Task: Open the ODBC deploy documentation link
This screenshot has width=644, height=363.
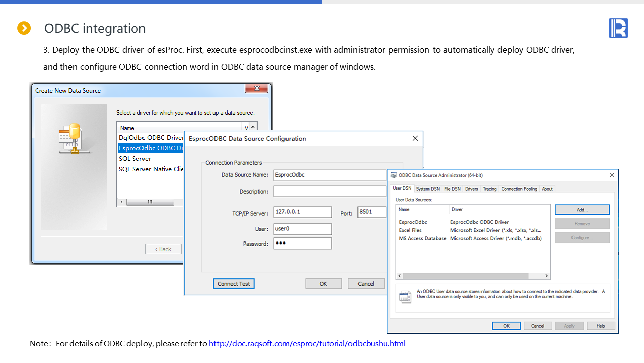Action: [307, 344]
